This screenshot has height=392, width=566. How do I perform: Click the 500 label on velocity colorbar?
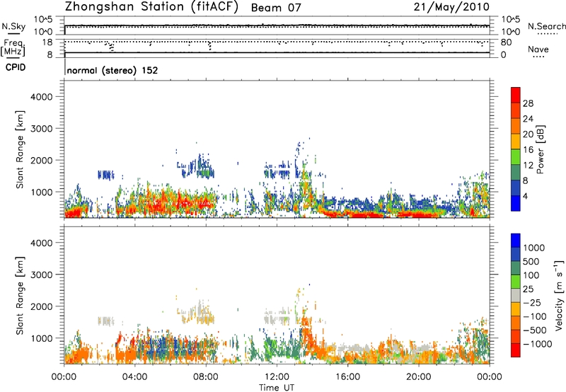click(531, 261)
